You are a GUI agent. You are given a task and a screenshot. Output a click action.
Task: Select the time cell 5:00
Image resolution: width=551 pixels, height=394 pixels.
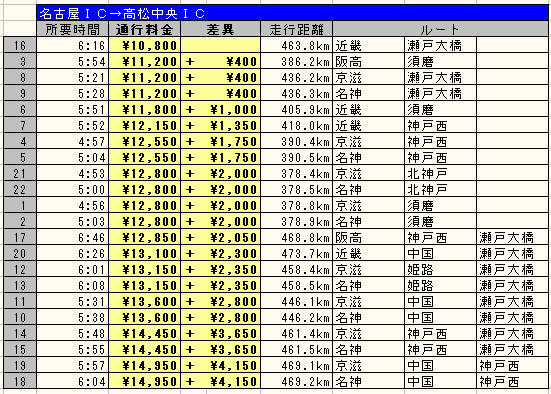73,189
